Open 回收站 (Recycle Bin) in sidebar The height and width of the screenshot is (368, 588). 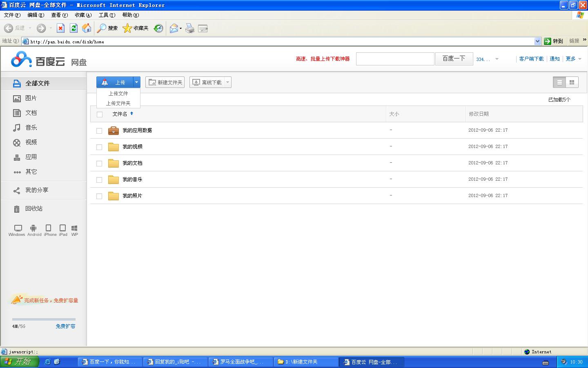tap(28, 209)
